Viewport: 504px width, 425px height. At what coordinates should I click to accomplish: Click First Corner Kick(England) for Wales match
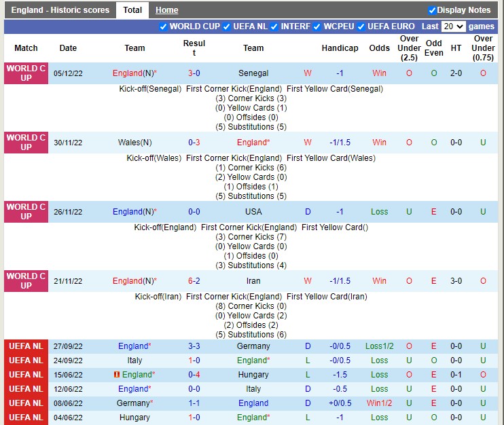234,158
